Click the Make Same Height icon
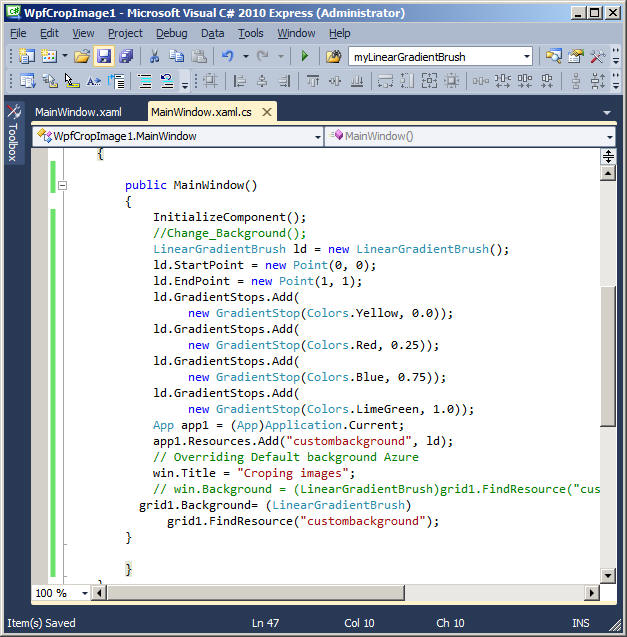This screenshot has width=627, height=637. tap(407, 81)
